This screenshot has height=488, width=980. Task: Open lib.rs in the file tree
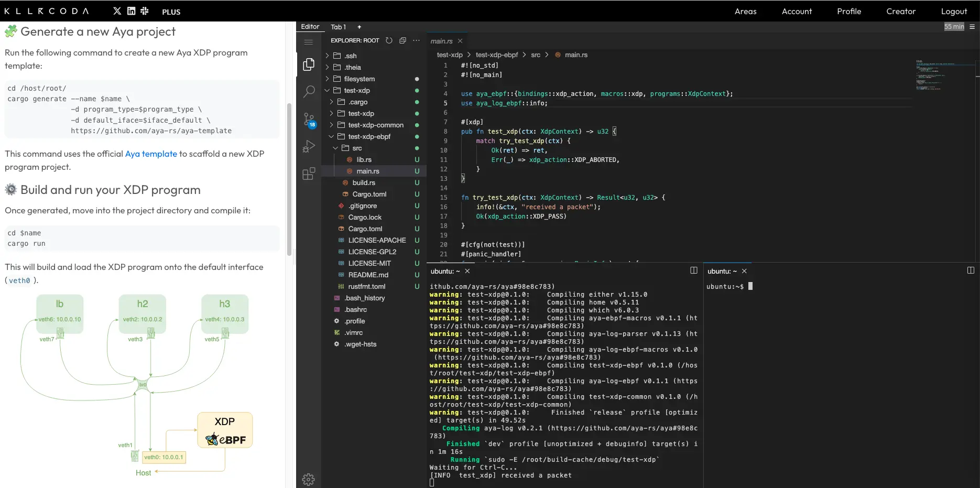(x=364, y=160)
